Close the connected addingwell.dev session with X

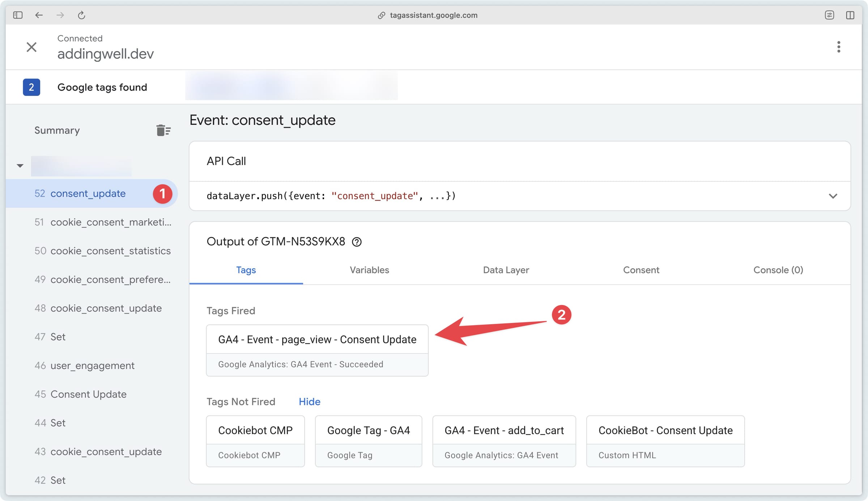click(x=31, y=47)
